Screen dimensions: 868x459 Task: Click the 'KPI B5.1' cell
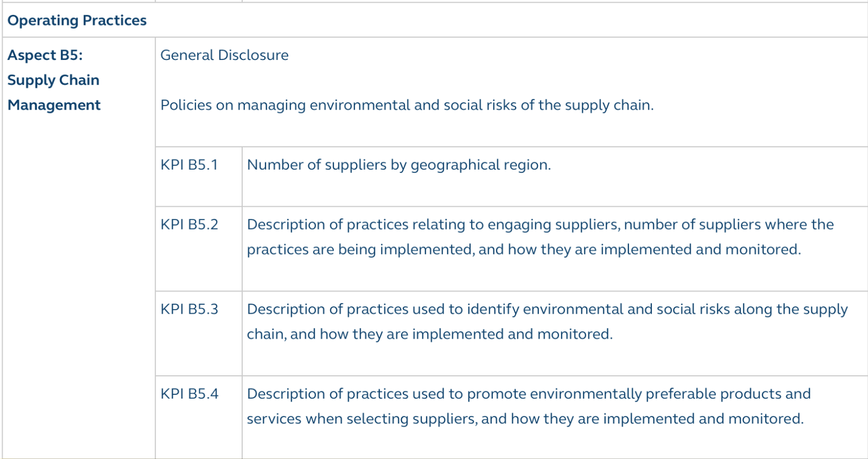[x=189, y=165]
